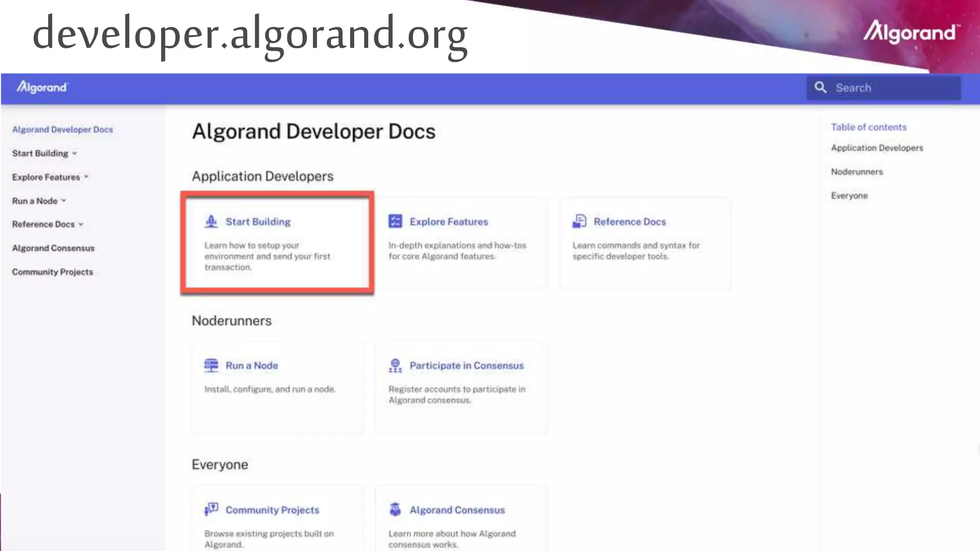980x551 pixels.
Task: Click 'Learn more about how Algorand' description
Action: click(452, 539)
